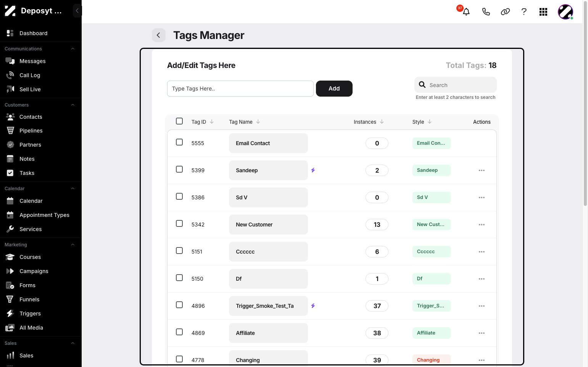
Task: Open the user profile avatar
Action: pos(565,12)
